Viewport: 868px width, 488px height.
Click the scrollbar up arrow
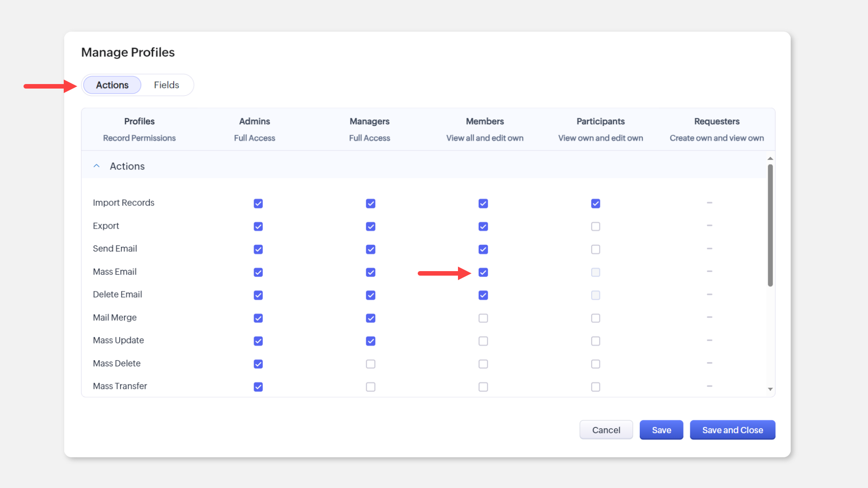coord(770,159)
